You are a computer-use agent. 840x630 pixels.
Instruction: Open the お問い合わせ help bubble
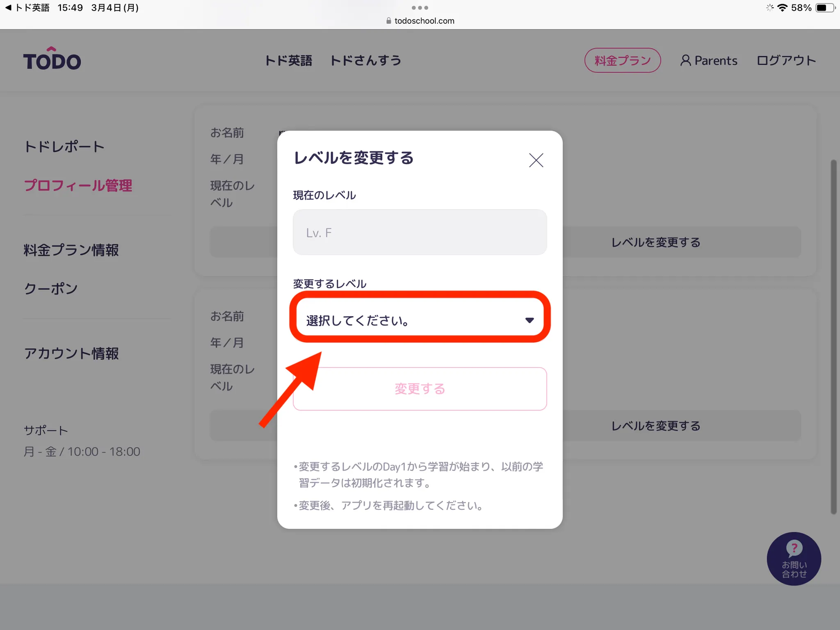click(x=794, y=559)
